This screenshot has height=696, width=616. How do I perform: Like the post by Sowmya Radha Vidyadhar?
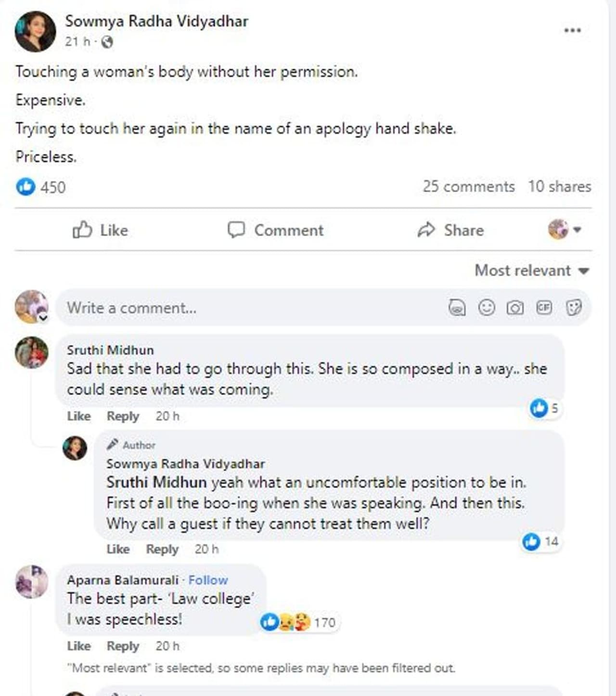click(x=101, y=230)
